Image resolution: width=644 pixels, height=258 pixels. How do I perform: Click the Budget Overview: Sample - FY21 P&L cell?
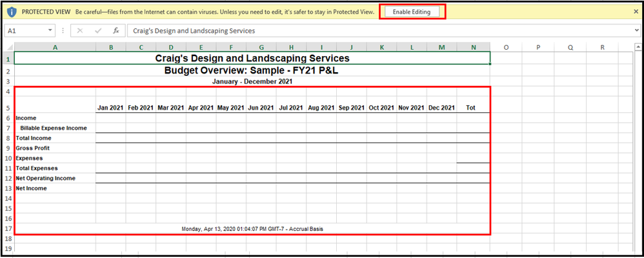coord(252,70)
